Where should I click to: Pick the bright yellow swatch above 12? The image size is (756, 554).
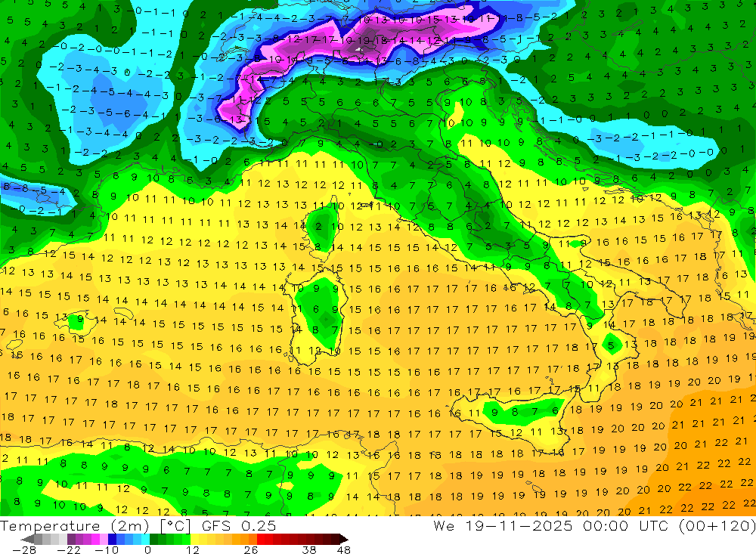tap(195, 539)
